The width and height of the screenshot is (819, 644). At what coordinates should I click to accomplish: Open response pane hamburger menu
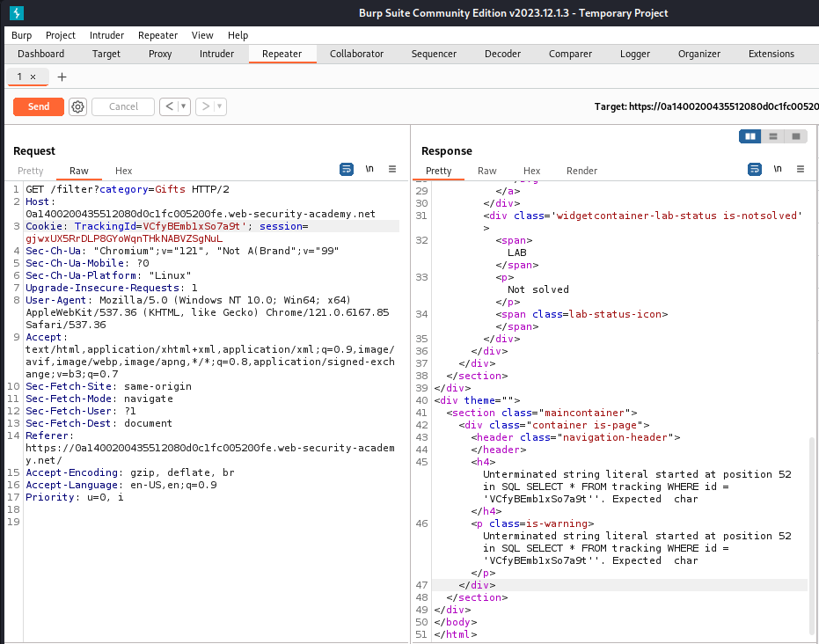pyautogui.click(x=801, y=169)
